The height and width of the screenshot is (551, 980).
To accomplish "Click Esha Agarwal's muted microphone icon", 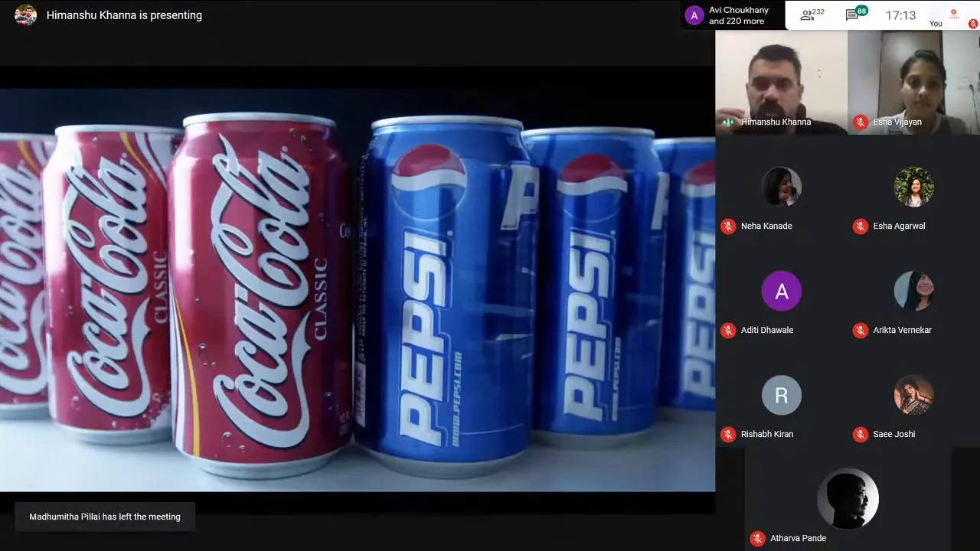I will [861, 226].
